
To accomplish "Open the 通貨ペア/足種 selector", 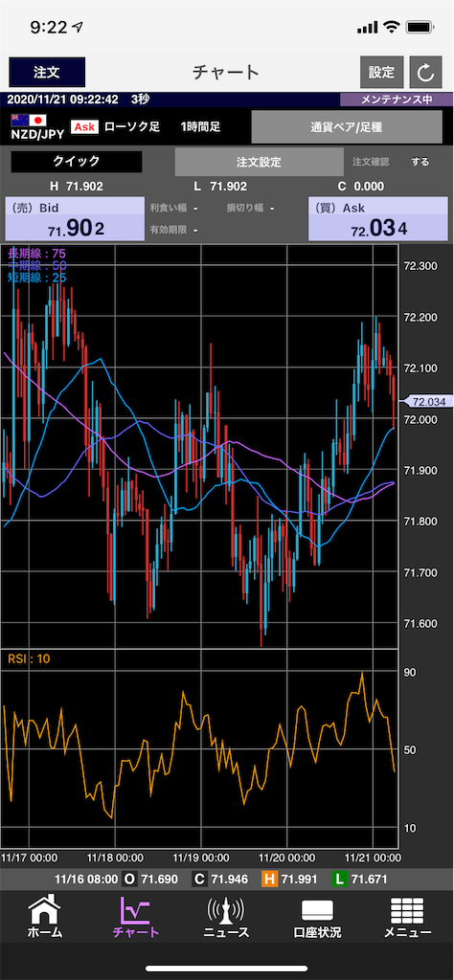I will (346, 127).
